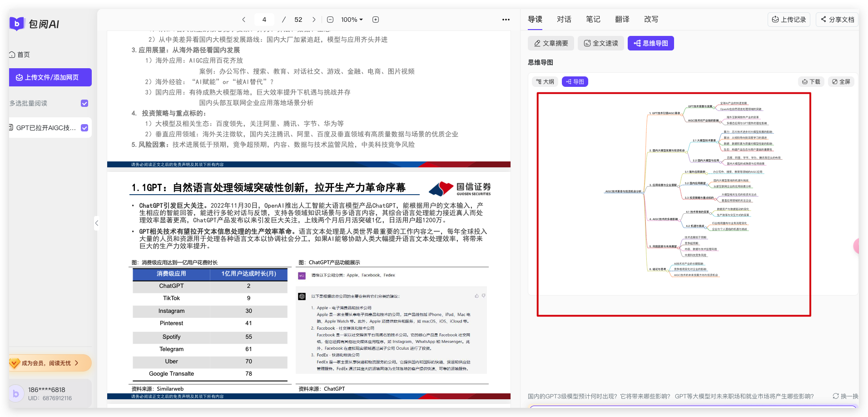Screen dimensions: 868x417
Task: Uncheck the GPT已拉开AIGC document checkbox
Action: (84, 128)
